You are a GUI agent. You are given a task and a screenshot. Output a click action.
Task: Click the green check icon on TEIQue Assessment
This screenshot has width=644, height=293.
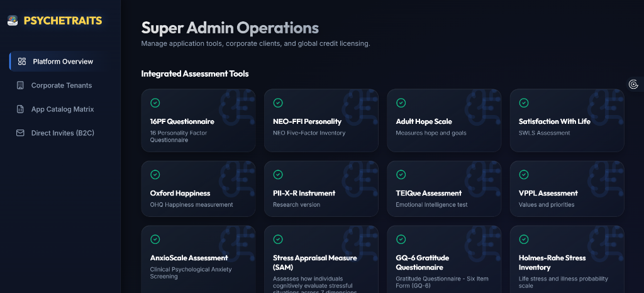[x=401, y=175]
